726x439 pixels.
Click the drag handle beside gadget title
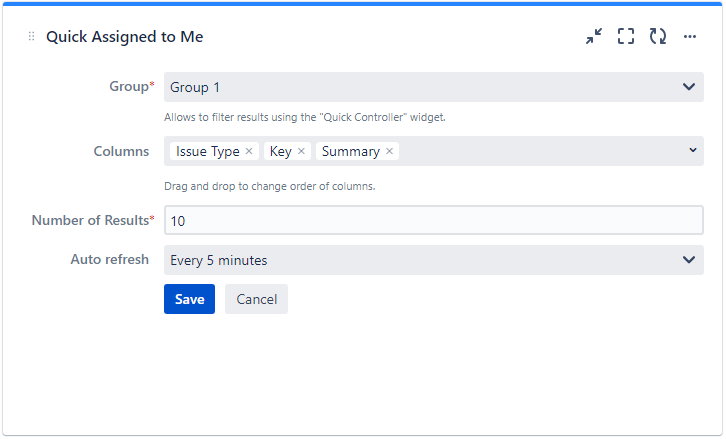point(31,36)
